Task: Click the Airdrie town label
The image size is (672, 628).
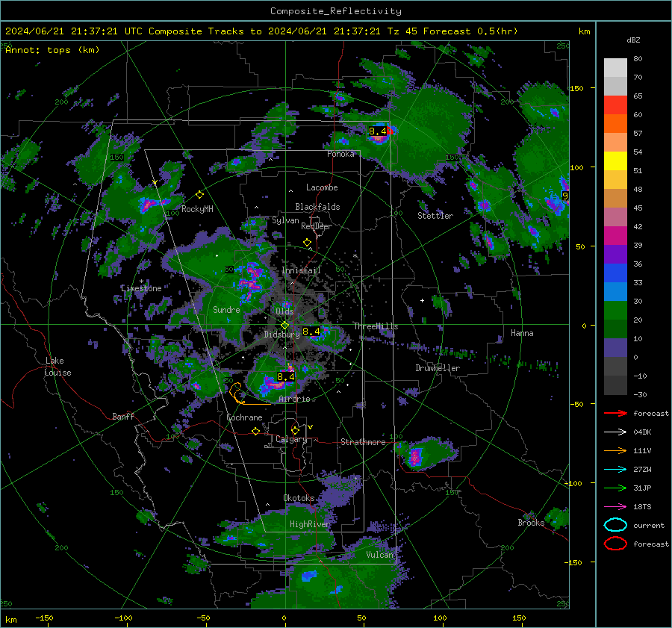Action: click(x=294, y=399)
